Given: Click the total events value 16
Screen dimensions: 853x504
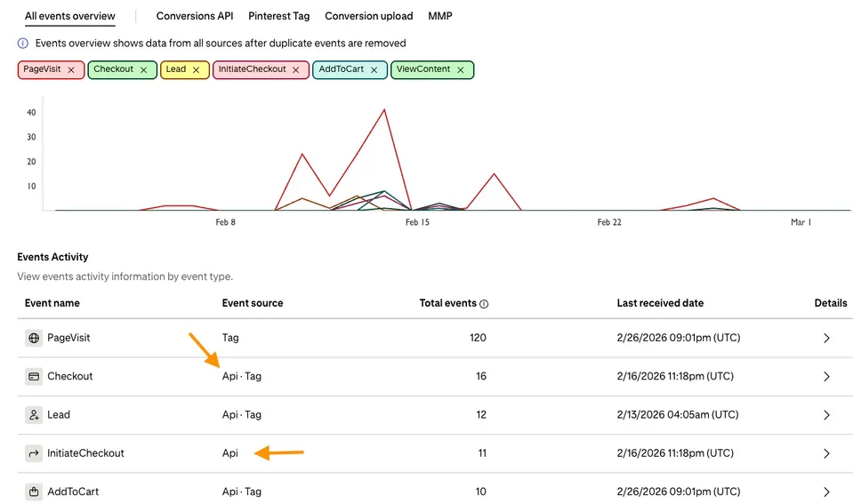Looking at the screenshot, I should pyautogui.click(x=481, y=376).
